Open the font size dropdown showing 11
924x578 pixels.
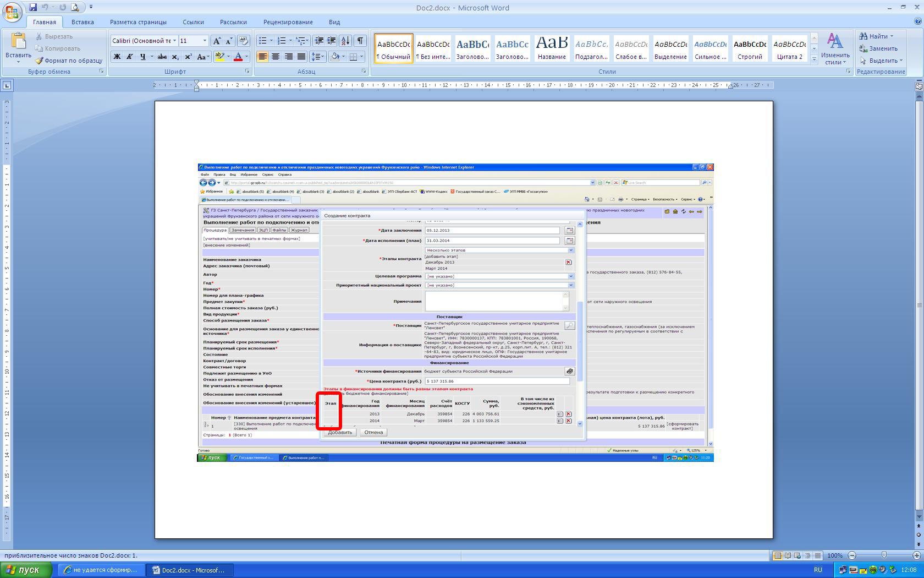[x=205, y=41]
